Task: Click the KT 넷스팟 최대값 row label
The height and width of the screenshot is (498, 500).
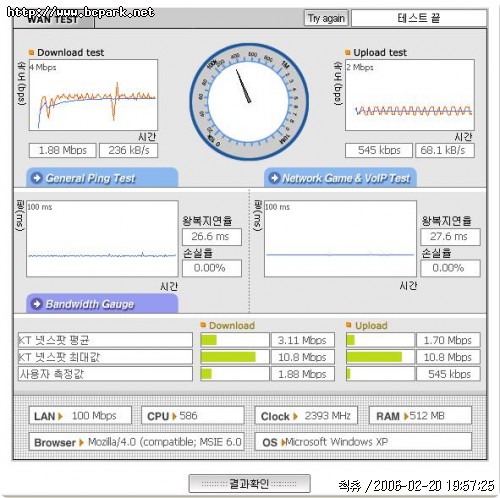Action: 105,357
